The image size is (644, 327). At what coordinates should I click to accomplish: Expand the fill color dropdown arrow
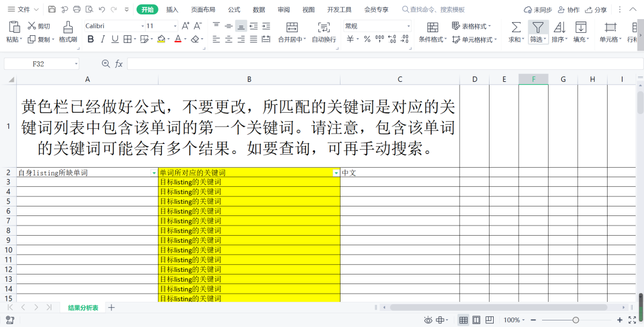(168, 39)
